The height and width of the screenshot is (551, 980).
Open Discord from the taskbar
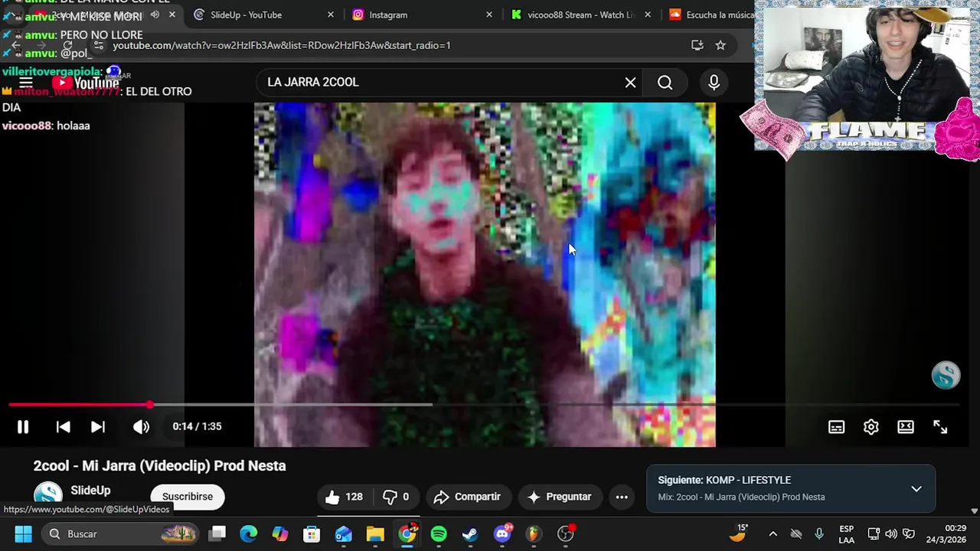[502, 534]
